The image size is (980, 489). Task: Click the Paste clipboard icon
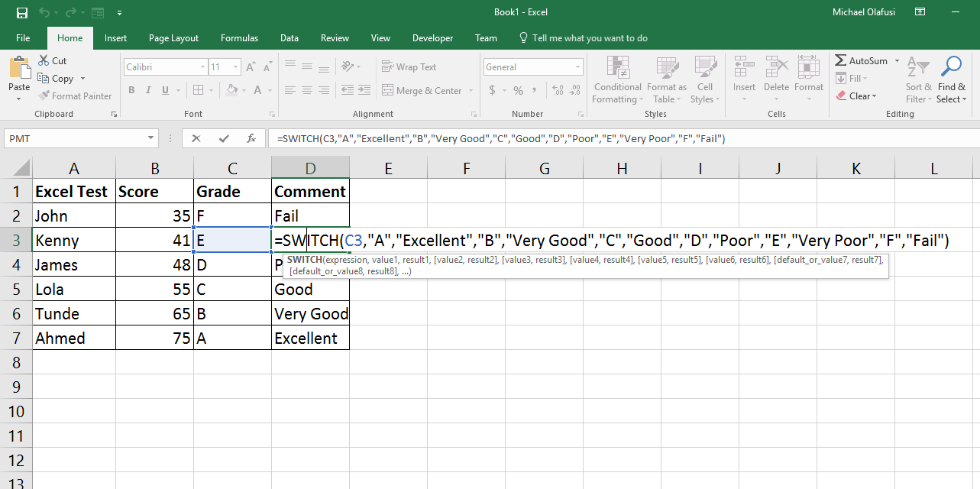pyautogui.click(x=19, y=68)
